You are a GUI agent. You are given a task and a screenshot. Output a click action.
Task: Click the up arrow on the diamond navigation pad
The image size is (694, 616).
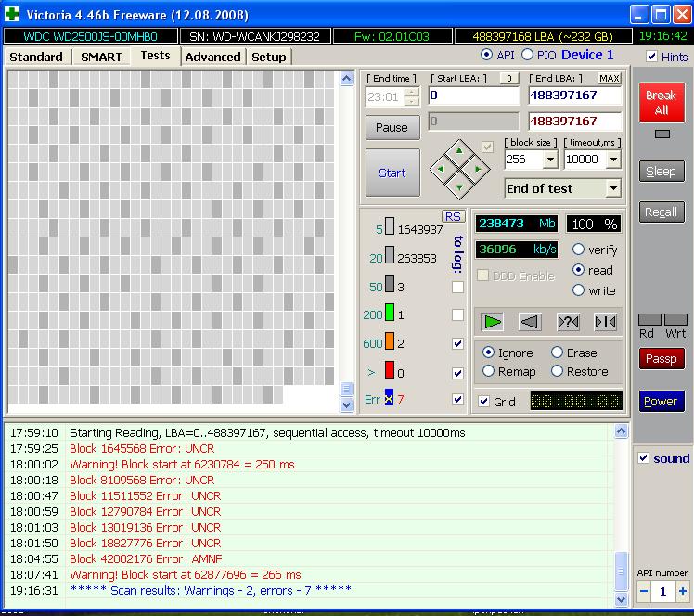pyautogui.click(x=459, y=151)
